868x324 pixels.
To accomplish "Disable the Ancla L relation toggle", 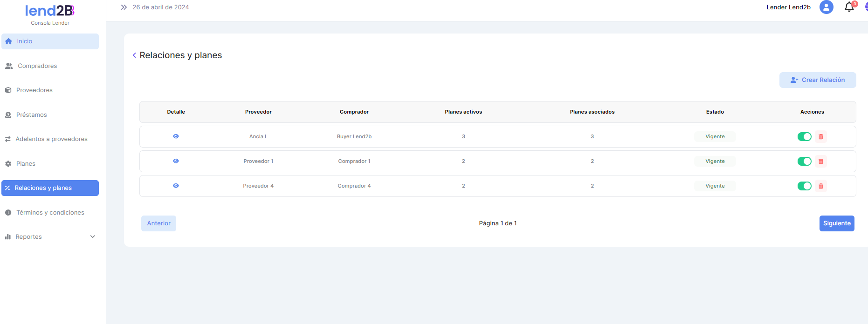I will (804, 137).
